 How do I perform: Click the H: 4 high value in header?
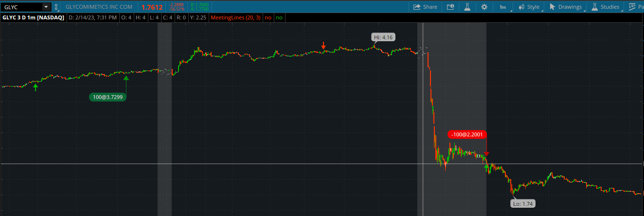[141, 17]
